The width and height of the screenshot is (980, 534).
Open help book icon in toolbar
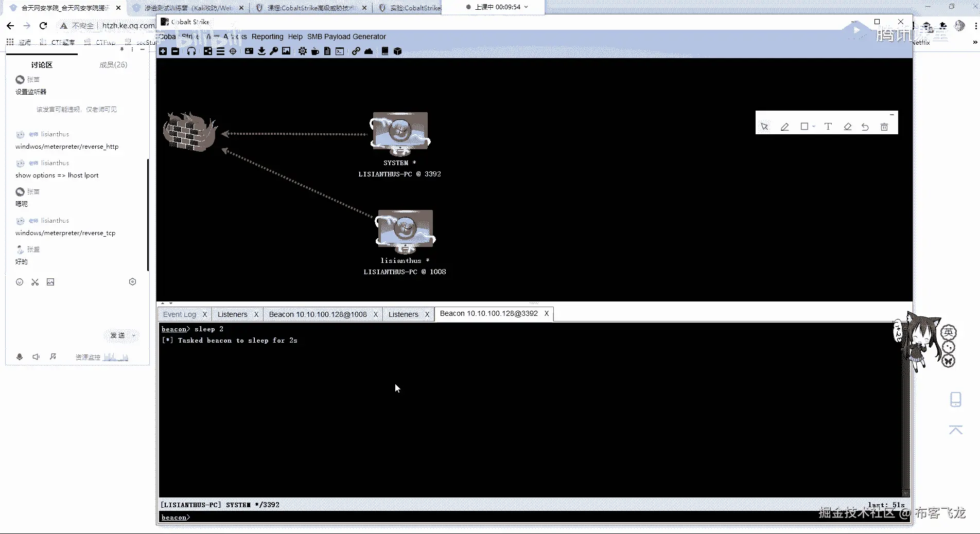385,51
